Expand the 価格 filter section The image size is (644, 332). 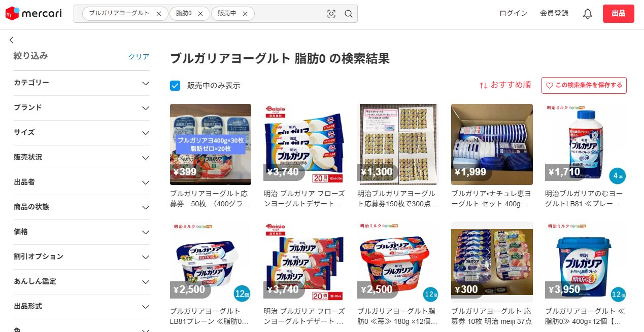coord(82,232)
